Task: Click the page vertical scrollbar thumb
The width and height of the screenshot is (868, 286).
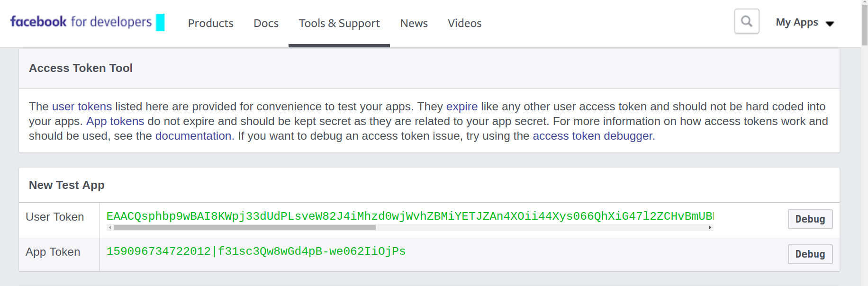Action: (x=865, y=25)
